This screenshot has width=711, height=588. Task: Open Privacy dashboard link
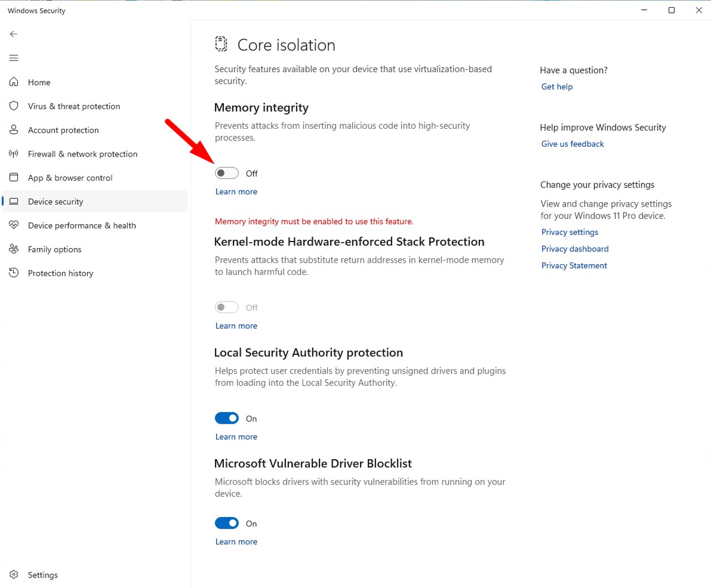575,249
